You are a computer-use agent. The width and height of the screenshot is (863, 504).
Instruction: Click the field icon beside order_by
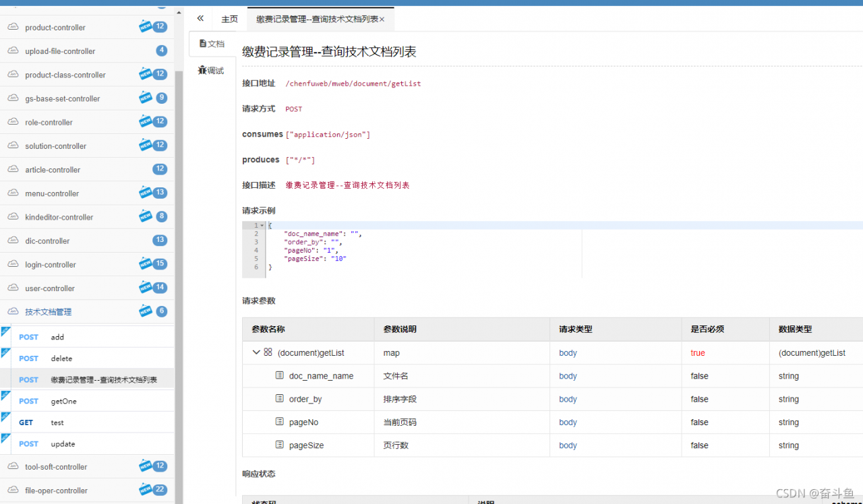280,399
